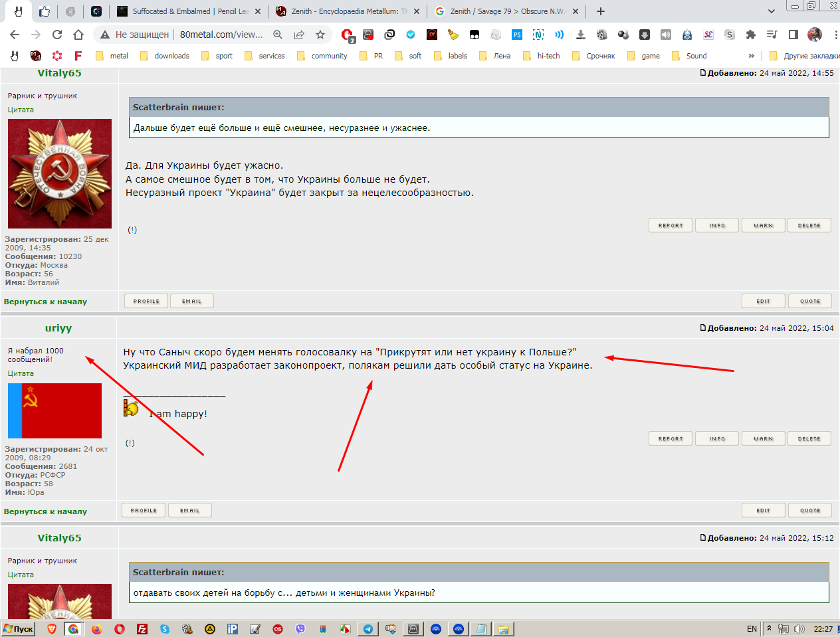This screenshot has height=637, width=840.
Task: Open the hi-tech bookmarks folder
Action: [x=542, y=56]
